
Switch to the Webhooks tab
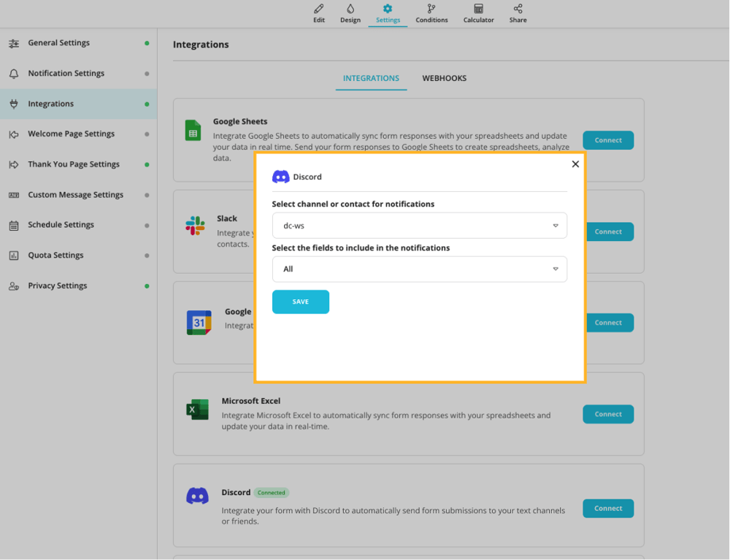[x=444, y=78]
